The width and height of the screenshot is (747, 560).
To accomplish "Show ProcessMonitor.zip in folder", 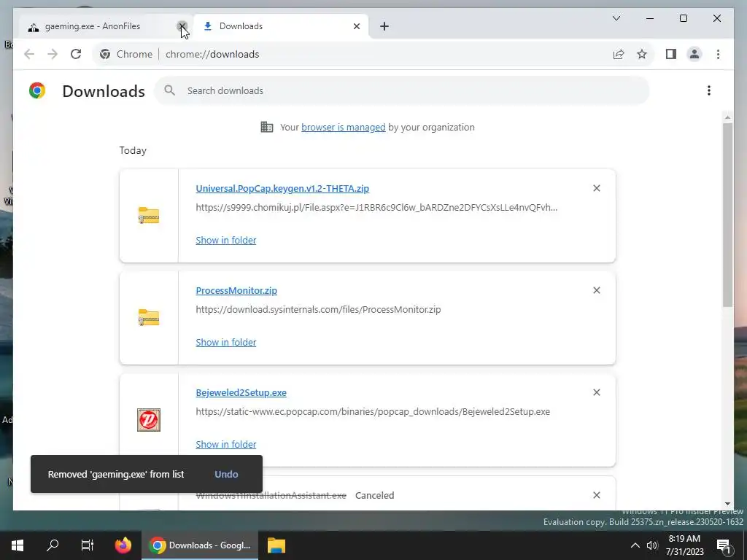I will pyautogui.click(x=226, y=343).
